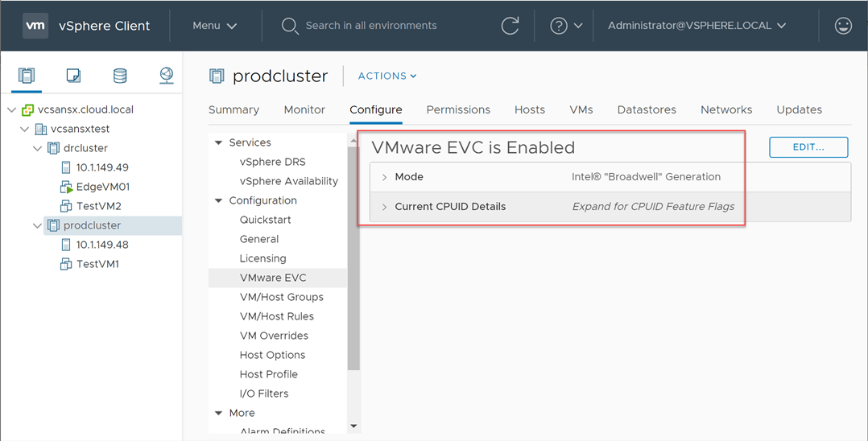
Task: Click the datacenter icon beside vcsansxtest
Action: click(41, 129)
